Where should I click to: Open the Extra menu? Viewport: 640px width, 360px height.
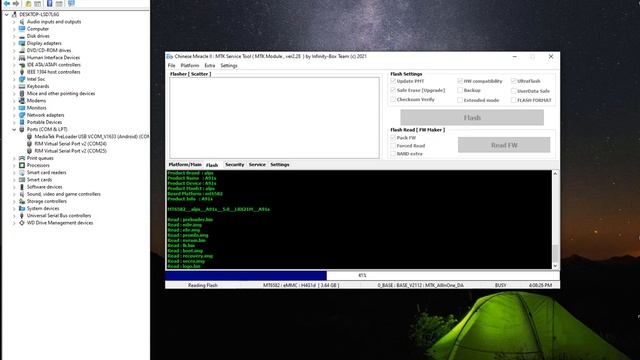coord(210,66)
